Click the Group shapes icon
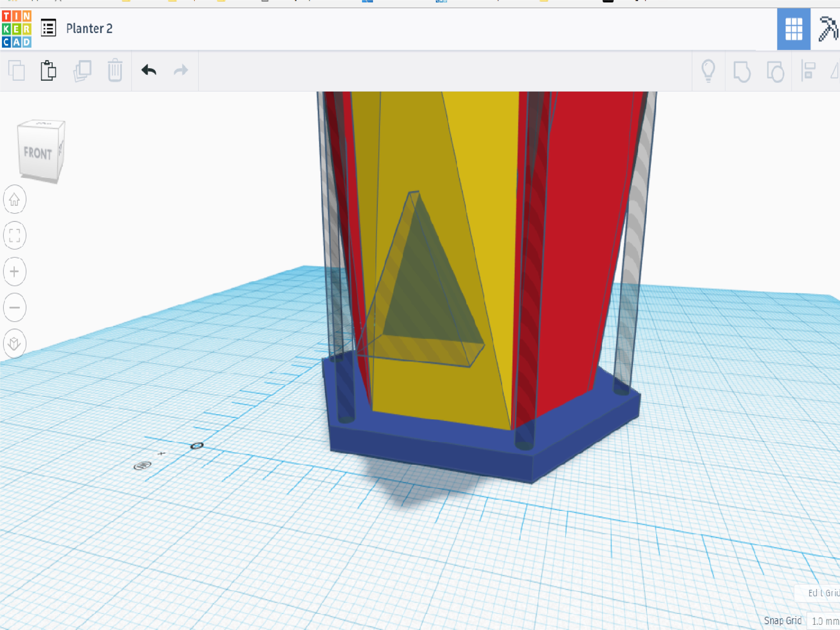Screen dimensions: 840x630 pyautogui.click(x=742, y=71)
